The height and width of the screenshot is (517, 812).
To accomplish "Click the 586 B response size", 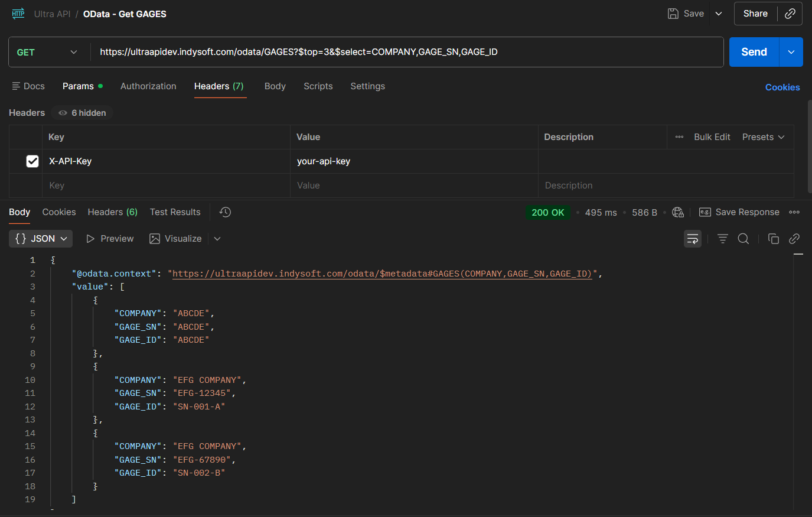I will coord(644,213).
